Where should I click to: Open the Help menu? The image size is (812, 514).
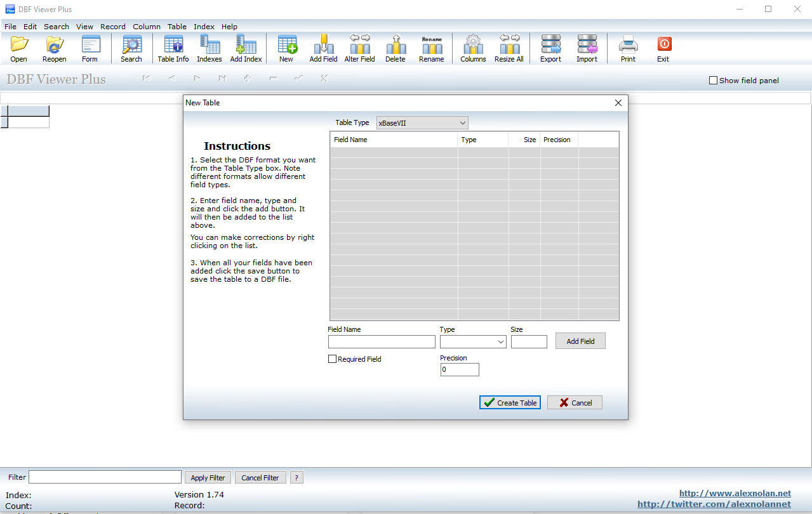tap(229, 27)
